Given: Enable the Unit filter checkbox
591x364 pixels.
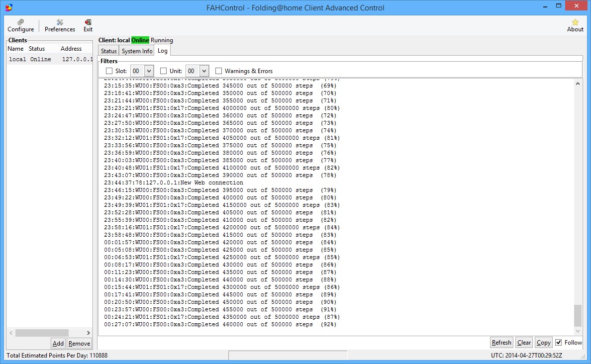Looking at the screenshot, I should pyautogui.click(x=163, y=71).
